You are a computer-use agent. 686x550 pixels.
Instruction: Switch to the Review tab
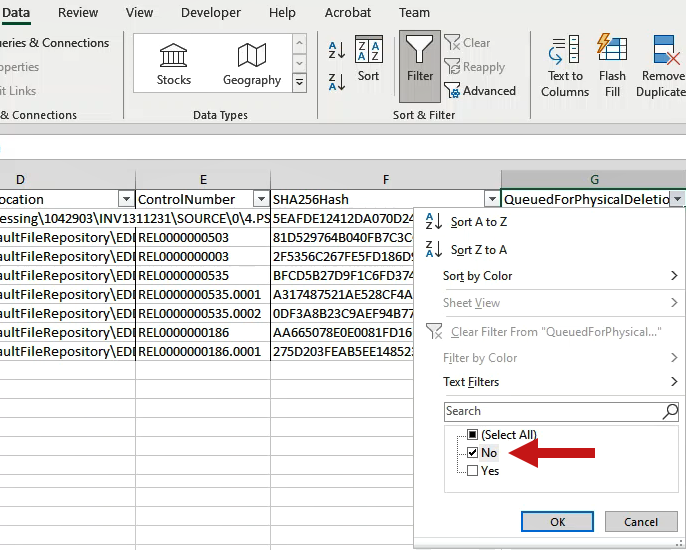coord(78,13)
